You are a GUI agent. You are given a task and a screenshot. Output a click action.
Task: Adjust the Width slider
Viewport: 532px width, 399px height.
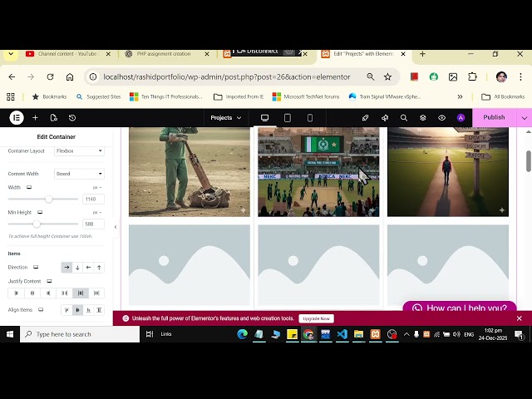click(48, 199)
